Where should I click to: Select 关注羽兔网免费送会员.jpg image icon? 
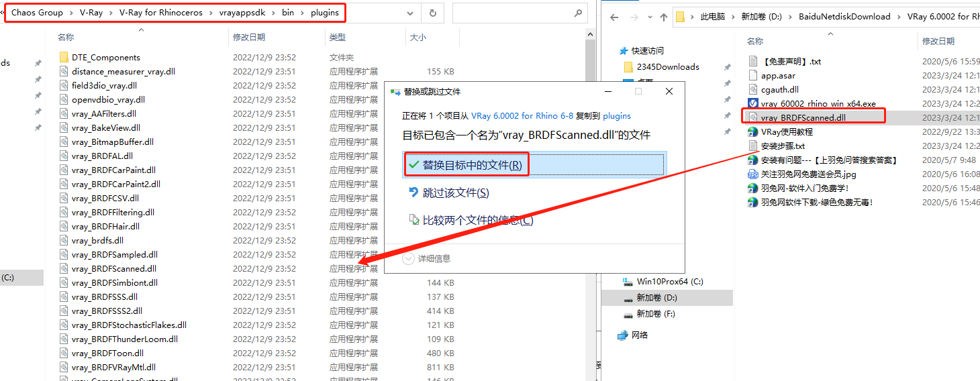[x=753, y=174]
